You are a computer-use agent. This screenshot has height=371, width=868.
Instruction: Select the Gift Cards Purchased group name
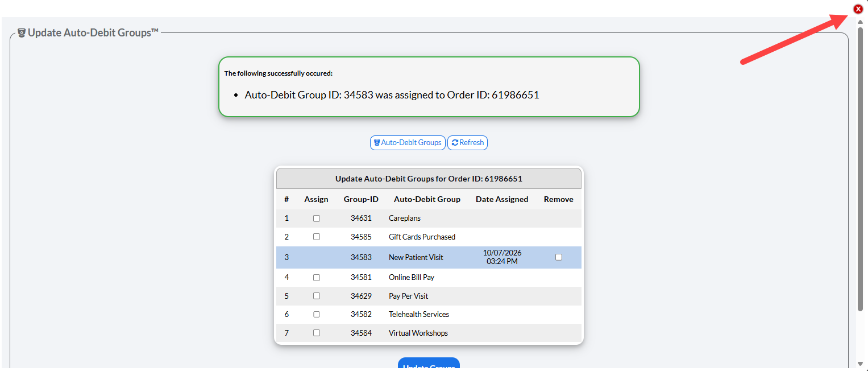(422, 237)
